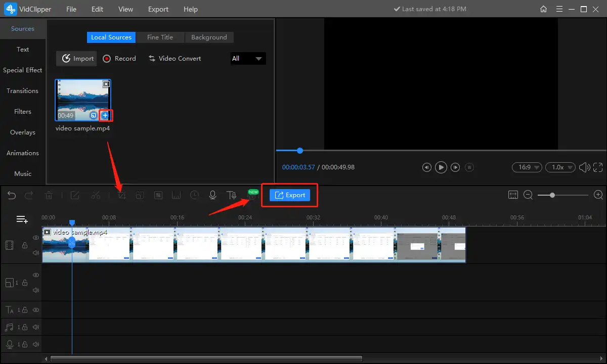Image resolution: width=607 pixels, height=364 pixels.
Task: Open the 1.0x playback speed dropdown
Action: (x=562, y=167)
